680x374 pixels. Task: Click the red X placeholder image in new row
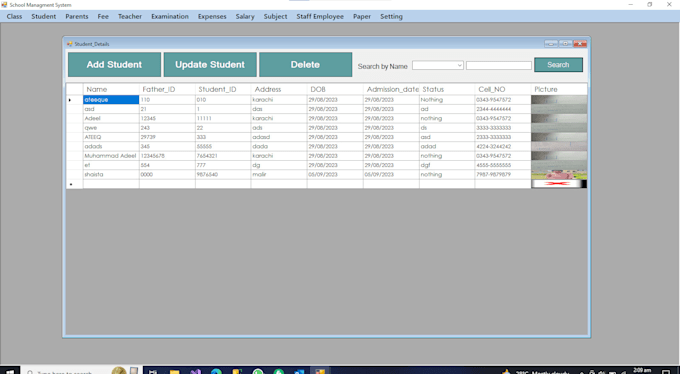pyautogui.click(x=559, y=184)
